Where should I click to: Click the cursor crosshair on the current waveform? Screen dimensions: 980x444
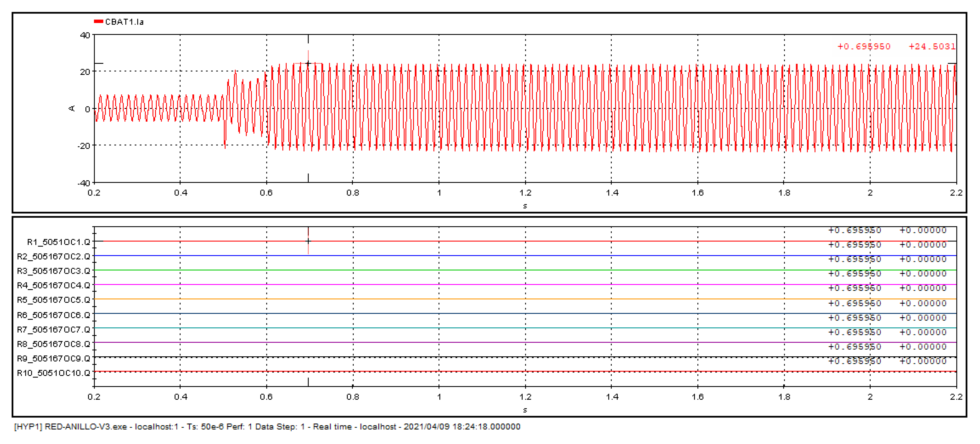coord(308,63)
